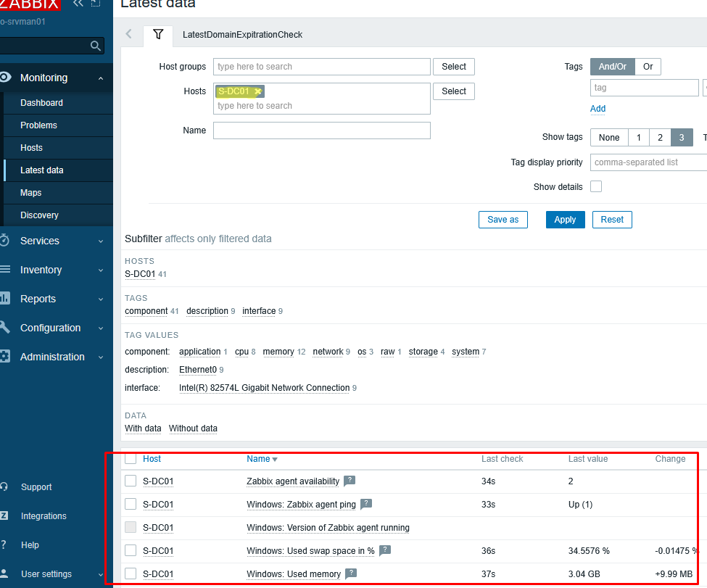Open Support via the headset icon
The width and height of the screenshot is (707, 588).
click(4, 486)
